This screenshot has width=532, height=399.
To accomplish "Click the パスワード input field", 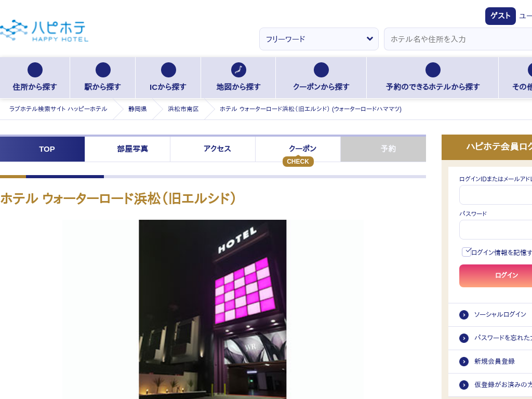I will [496, 230].
